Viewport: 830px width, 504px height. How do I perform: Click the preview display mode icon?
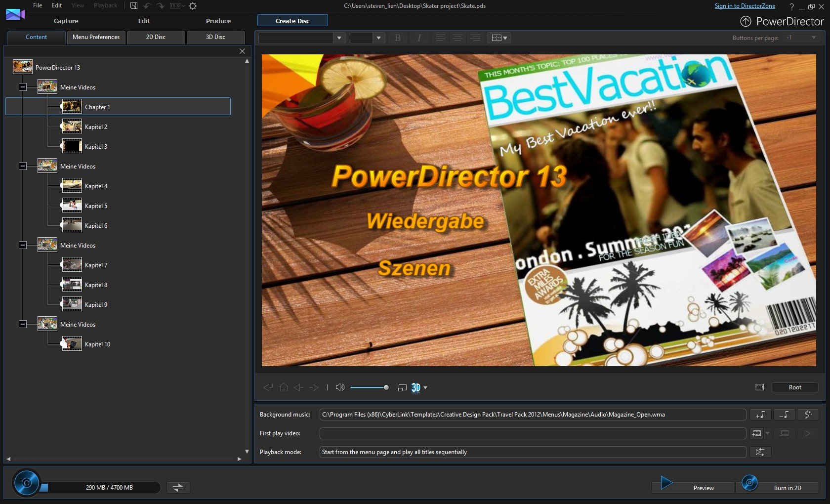pyautogui.click(x=402, y=388)
